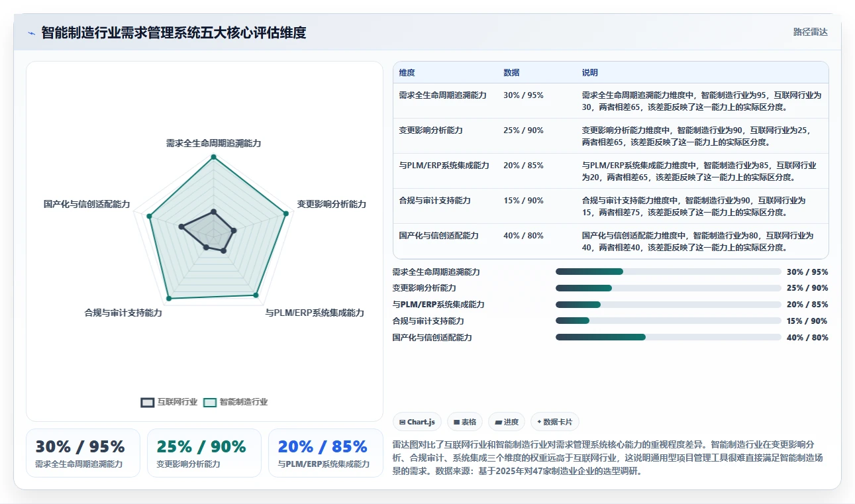Select the 数据卡片 tag chip
The width and height of the screenshot is (855, 504).
555,422
